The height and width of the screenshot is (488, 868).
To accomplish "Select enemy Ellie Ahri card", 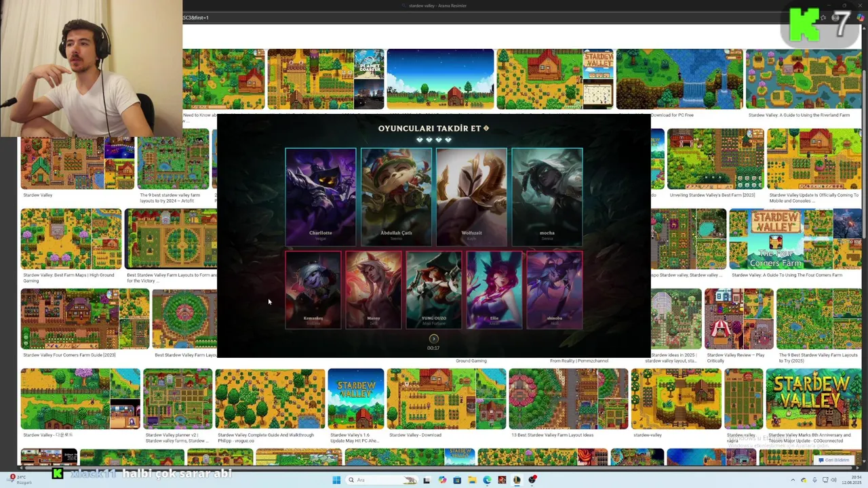I will coord(494,290).
